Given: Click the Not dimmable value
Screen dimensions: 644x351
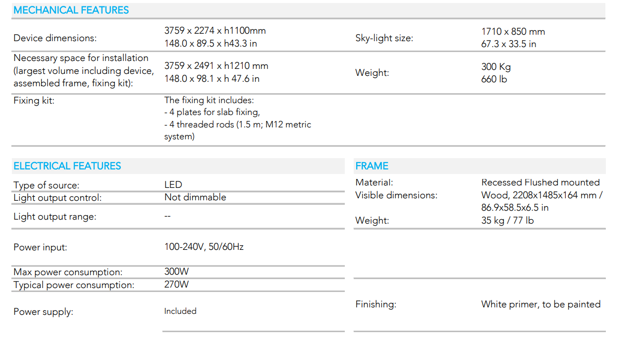Looking at the screenshot, I should tap(195, 197).
